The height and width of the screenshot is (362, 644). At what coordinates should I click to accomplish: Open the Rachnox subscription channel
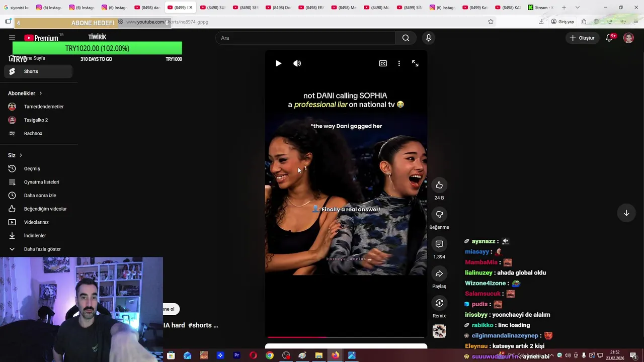39,133
